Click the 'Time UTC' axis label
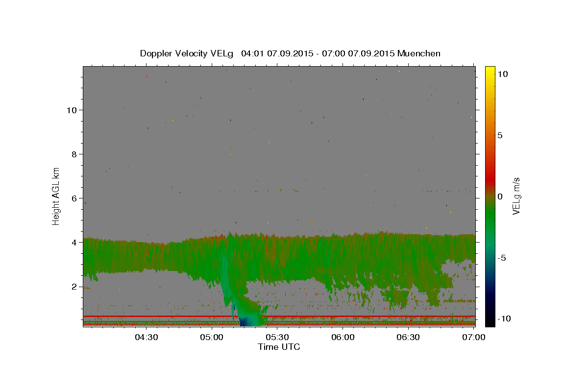Screen dimensions: 588x392 [279, 347]
